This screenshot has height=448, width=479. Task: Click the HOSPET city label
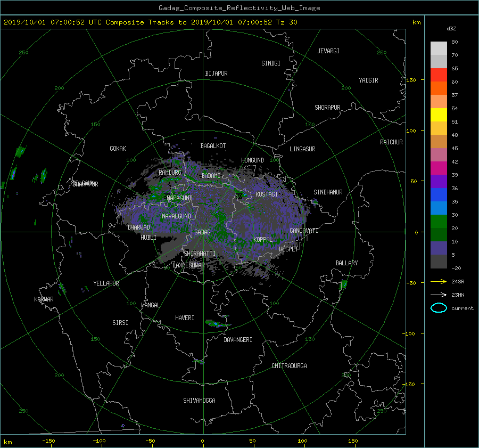(x=288, y=249)
